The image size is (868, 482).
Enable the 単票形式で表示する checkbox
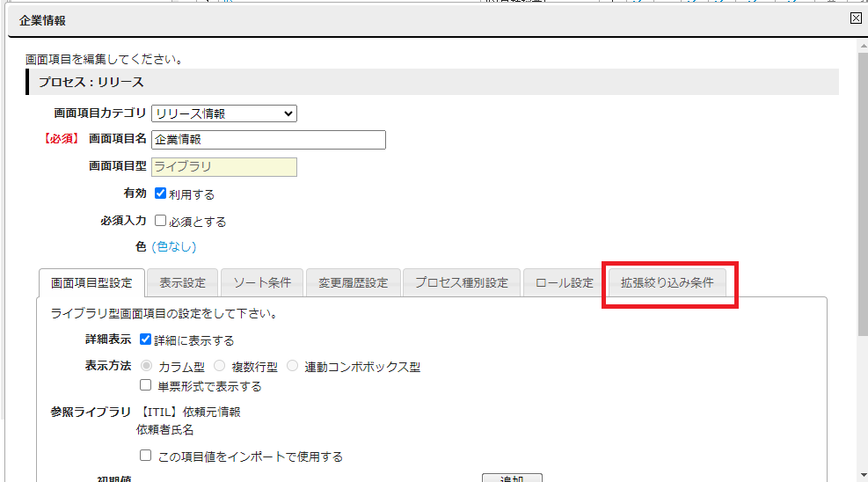coord(146,384)
